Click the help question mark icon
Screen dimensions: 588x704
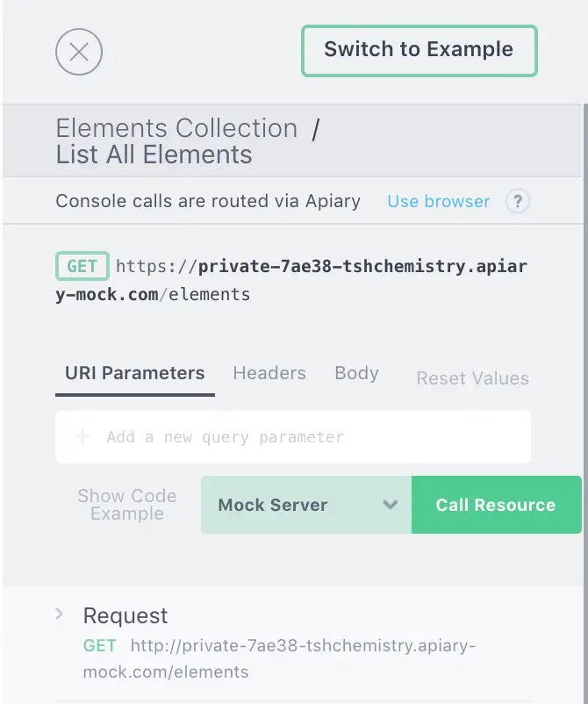518,201
